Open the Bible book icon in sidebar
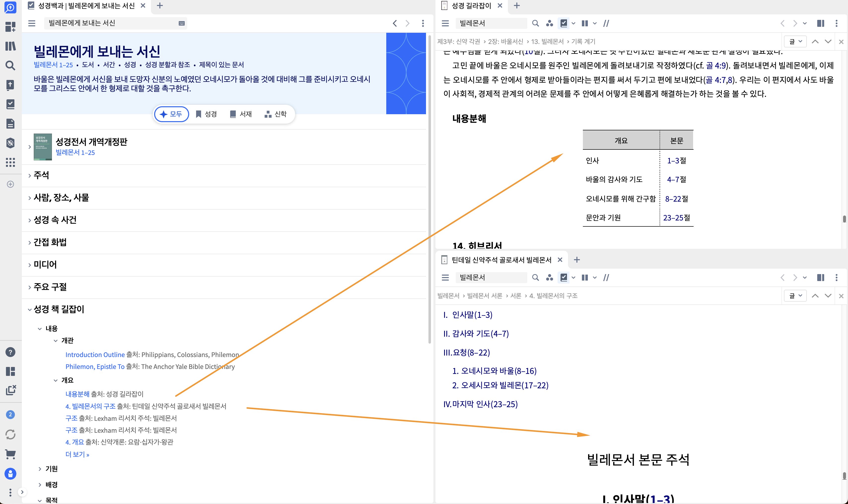The image size is (848, 504). point(10,85)
